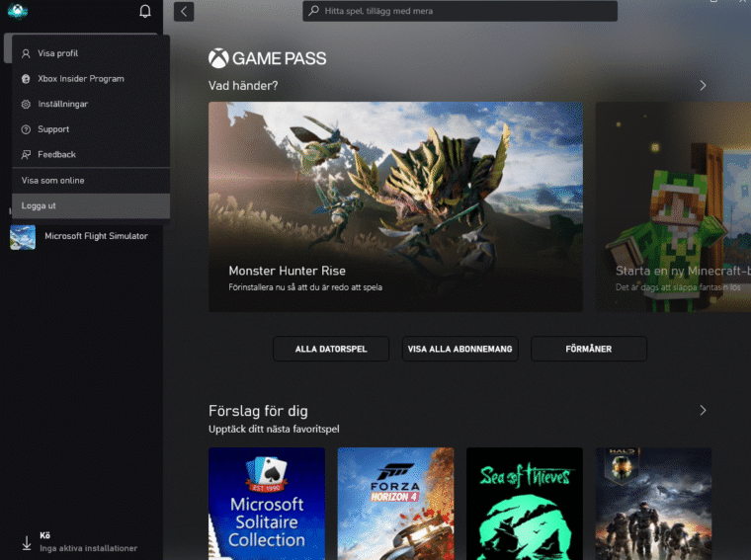Screen dimensions: 751x560
Task: Go back with the arrow button
Action: [x=184, y=12]
